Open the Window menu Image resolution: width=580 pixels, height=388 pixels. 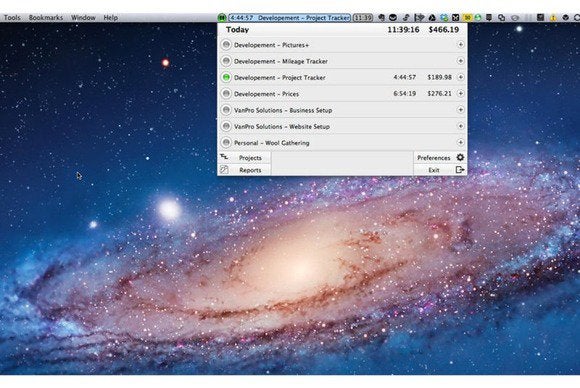tap(83, 17)
